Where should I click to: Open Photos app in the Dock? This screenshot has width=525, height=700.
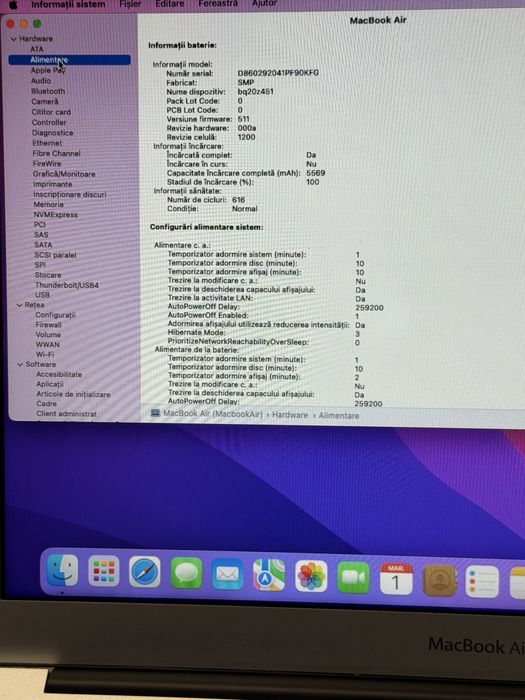point(311,576)
